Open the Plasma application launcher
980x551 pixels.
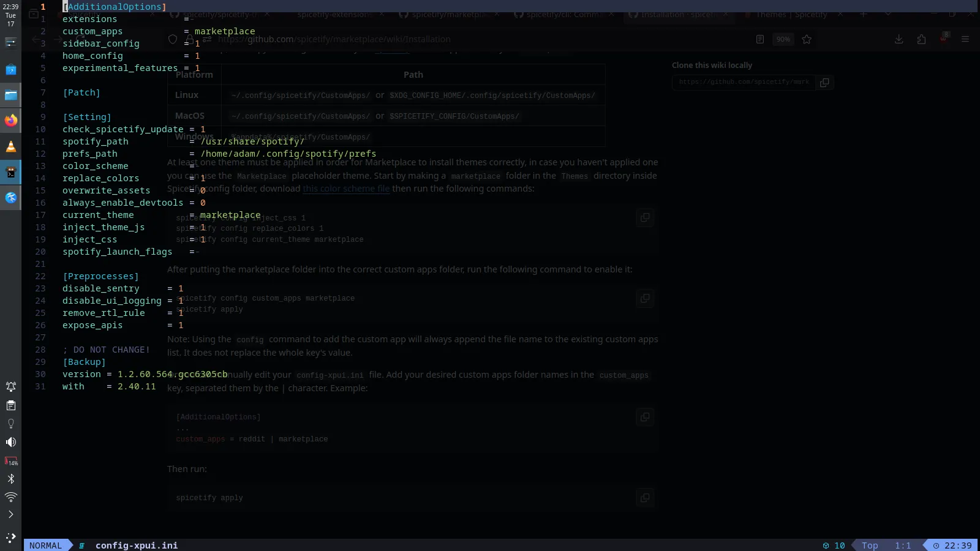[10, 538]
